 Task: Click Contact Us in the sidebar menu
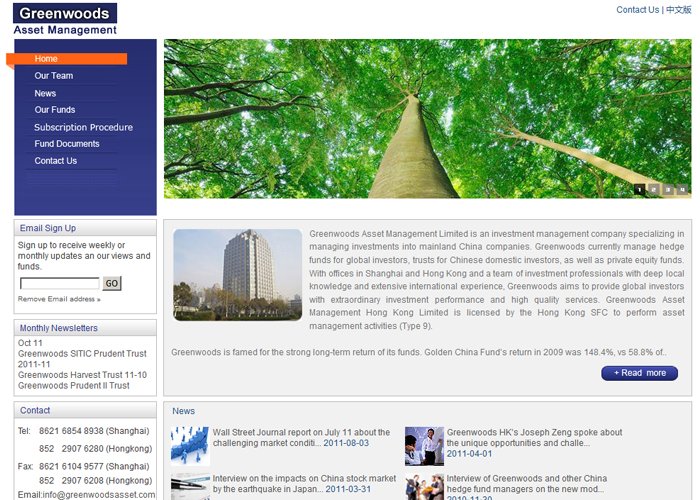pyautogui.click(x=56, y=161)
